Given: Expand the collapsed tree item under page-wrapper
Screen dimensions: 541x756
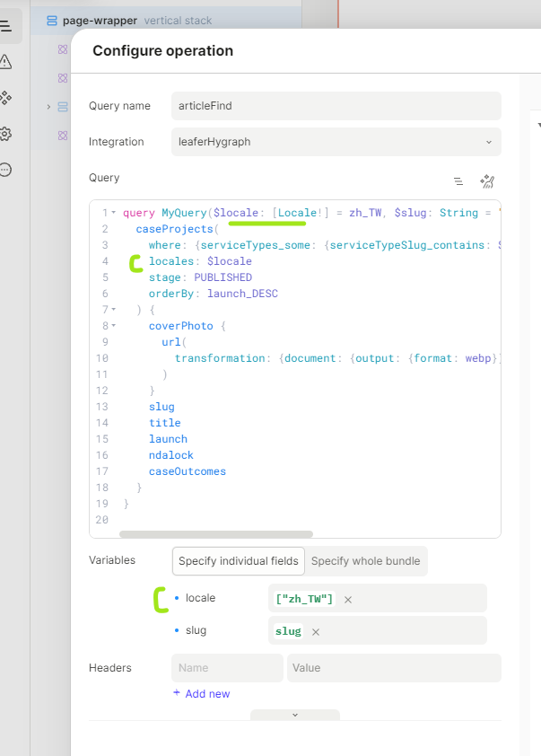Looking at the screenshot, I should pos(48,107).
